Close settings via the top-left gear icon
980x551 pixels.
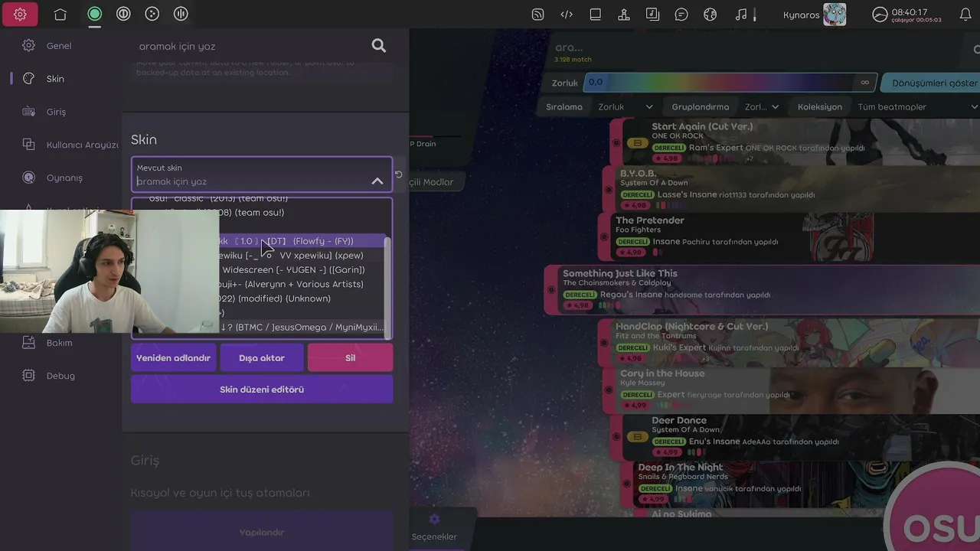tap(20, 14)
